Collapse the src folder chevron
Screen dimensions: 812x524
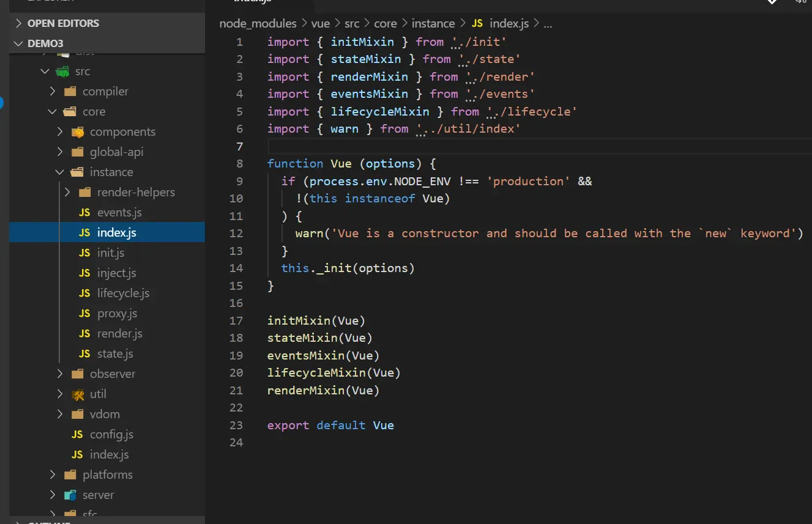coord(45,72)
